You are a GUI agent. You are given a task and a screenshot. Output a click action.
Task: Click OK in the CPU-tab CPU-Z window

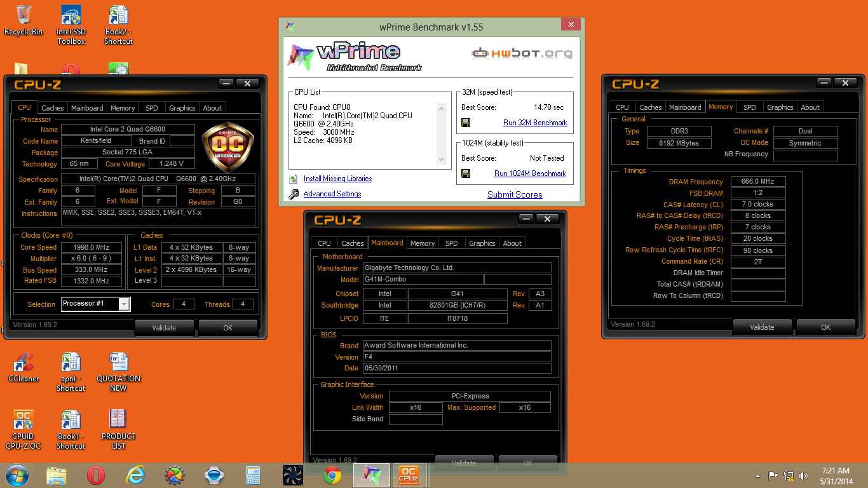coord(227,328)
